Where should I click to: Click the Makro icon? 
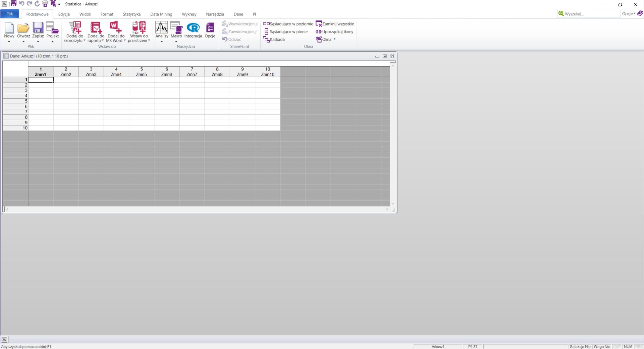pyautogui.click(x=176, y=28)
